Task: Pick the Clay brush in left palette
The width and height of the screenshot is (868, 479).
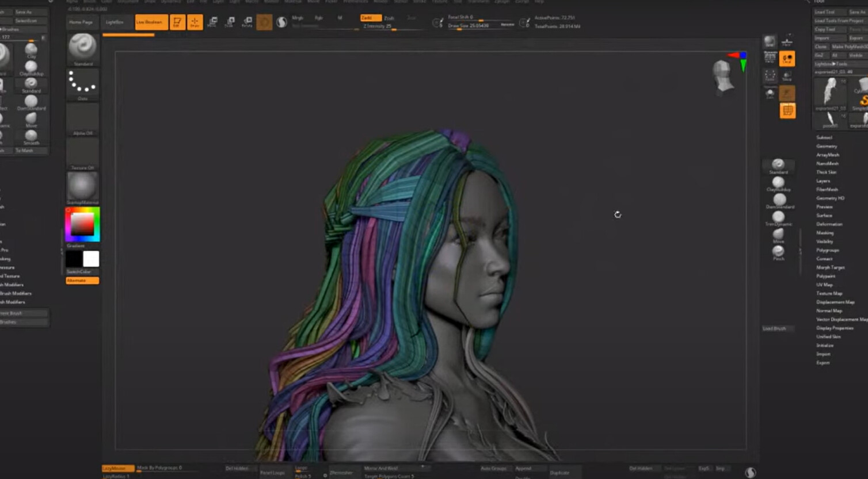Action: [x=31, y=51]
